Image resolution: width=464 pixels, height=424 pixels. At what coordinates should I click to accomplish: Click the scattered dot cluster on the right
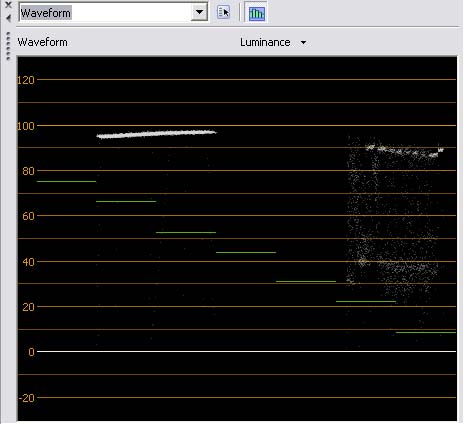pos(393,220)
